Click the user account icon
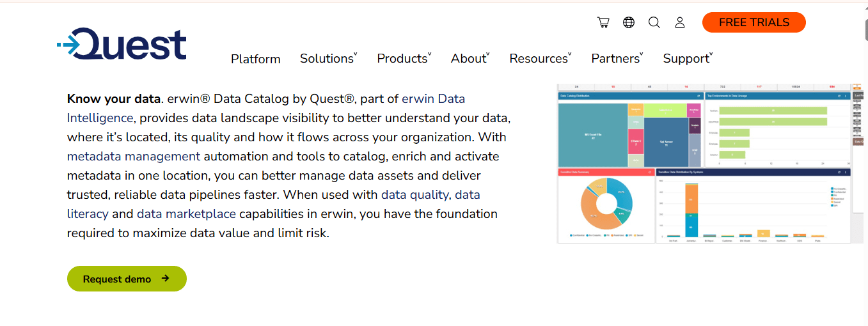This screenshot has height=326, width=868. tap(680, 22)
